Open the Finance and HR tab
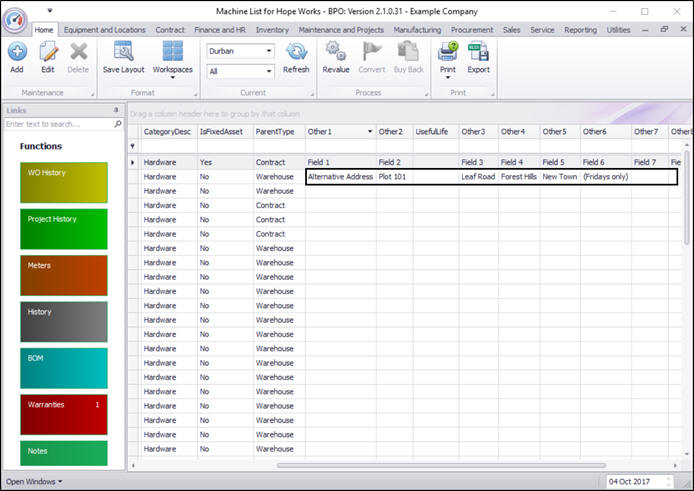 (x=220, y=30)
